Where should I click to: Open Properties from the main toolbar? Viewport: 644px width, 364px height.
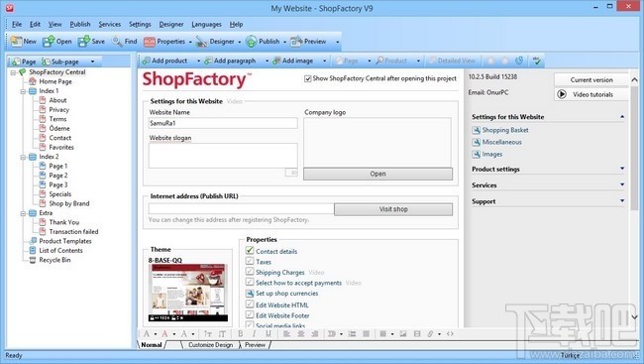coord(164,41)
